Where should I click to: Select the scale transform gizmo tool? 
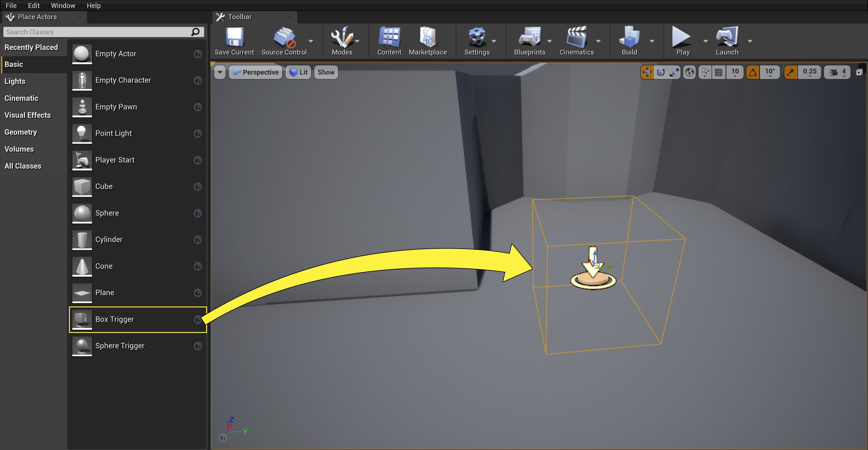[x=674, y=72]
